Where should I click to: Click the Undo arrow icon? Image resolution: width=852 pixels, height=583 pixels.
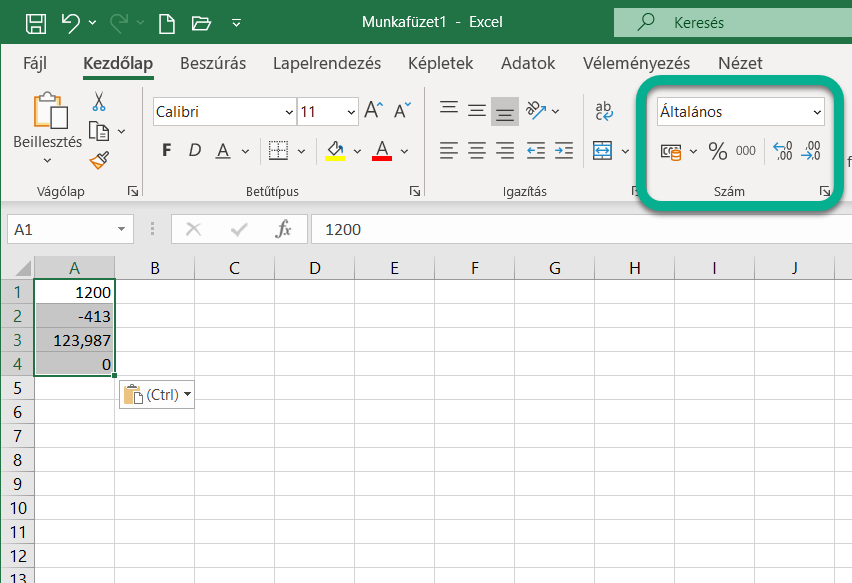coord(70,22)
